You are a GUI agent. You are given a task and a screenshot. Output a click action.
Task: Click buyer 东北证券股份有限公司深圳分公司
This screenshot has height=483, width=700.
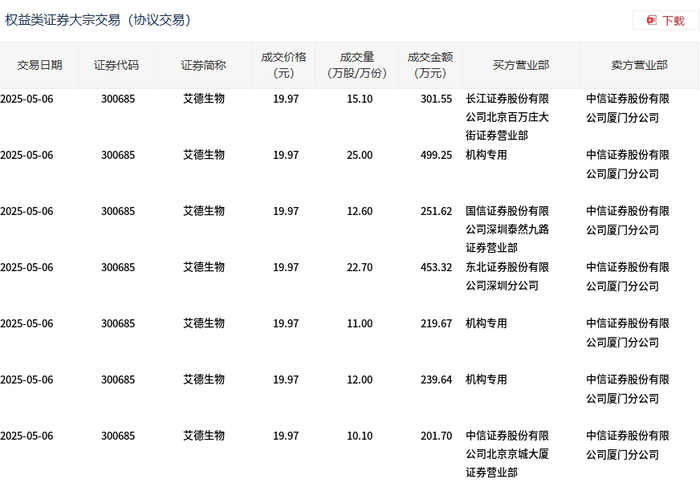(507, 276)
